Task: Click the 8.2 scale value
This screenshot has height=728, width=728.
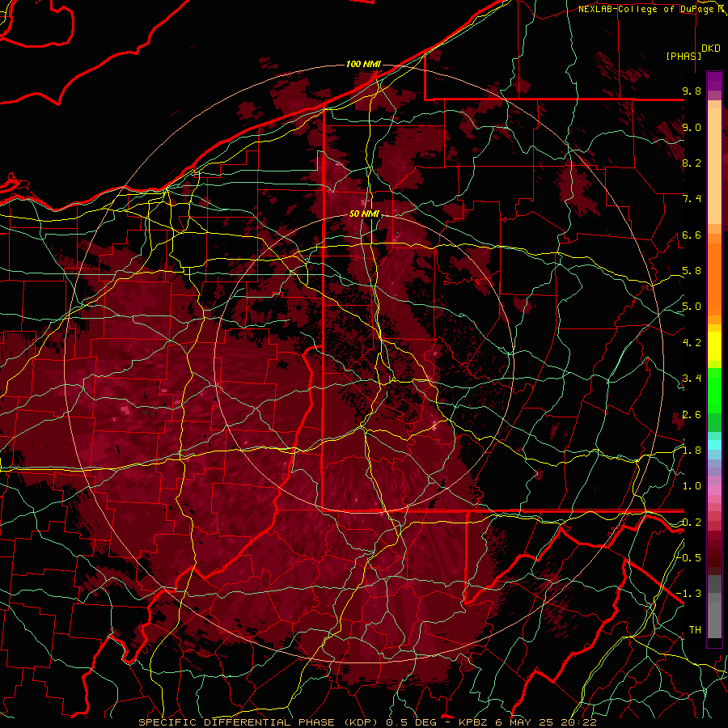Action: tap(692, 163)
